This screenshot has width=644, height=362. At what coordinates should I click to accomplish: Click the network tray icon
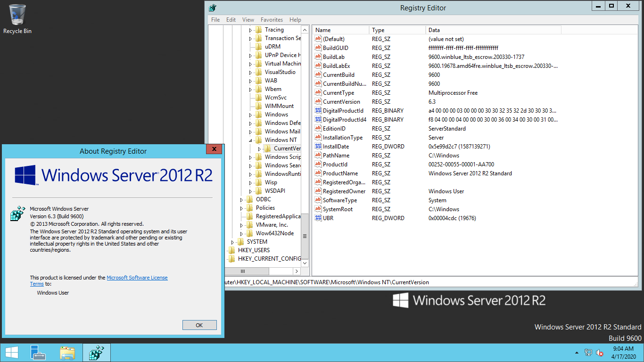coord(588,353)
